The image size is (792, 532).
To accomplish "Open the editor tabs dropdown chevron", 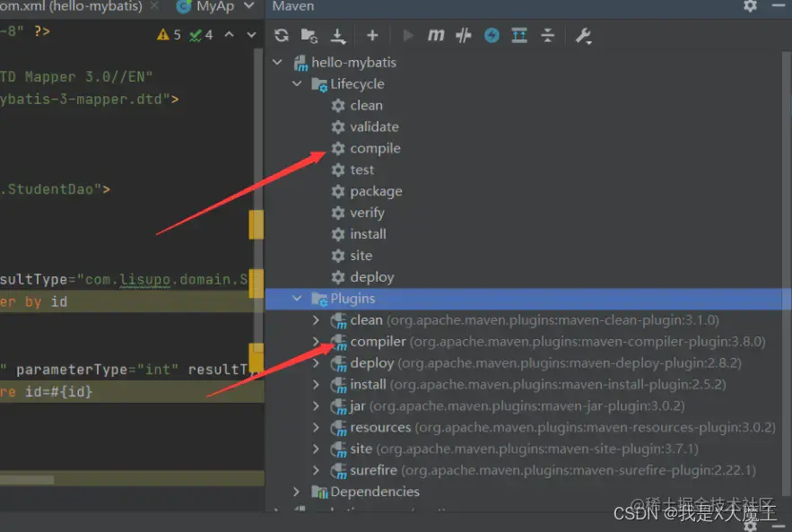I will tap(248, 5).
